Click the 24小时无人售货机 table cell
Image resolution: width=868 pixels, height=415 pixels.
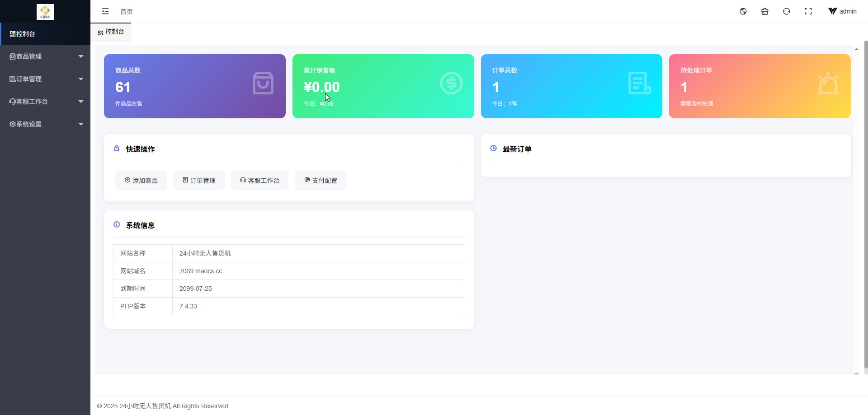[x=319, y=253]
